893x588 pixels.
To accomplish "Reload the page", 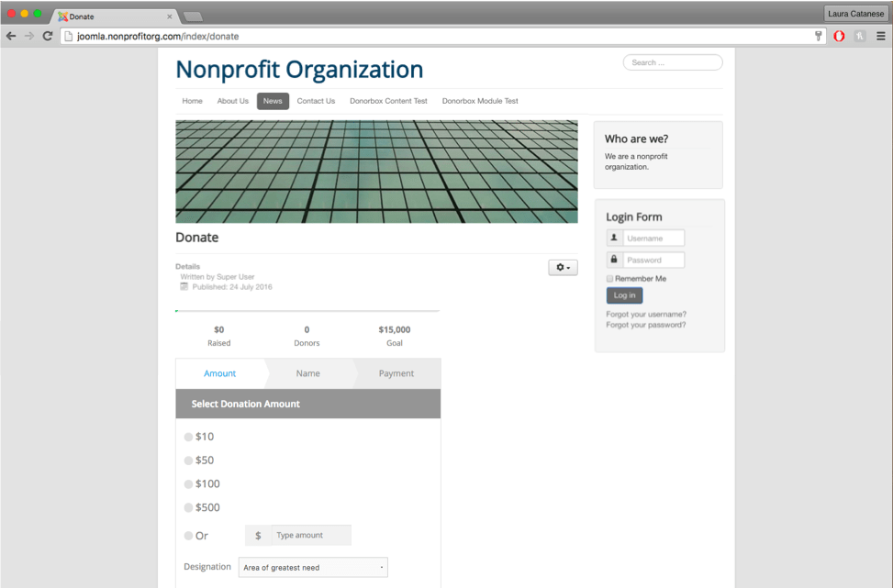I will pos(49,35).
